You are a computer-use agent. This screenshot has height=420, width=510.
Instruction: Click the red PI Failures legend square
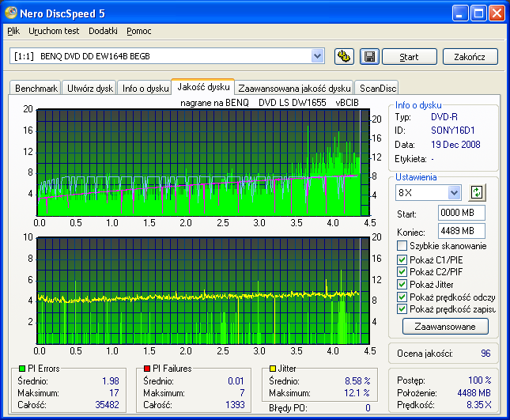147,369
